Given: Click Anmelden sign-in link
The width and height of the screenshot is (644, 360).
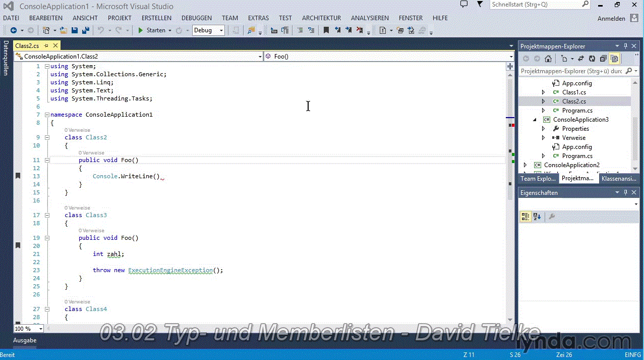Looking at the screenshot, I should [x=611, y=19].
